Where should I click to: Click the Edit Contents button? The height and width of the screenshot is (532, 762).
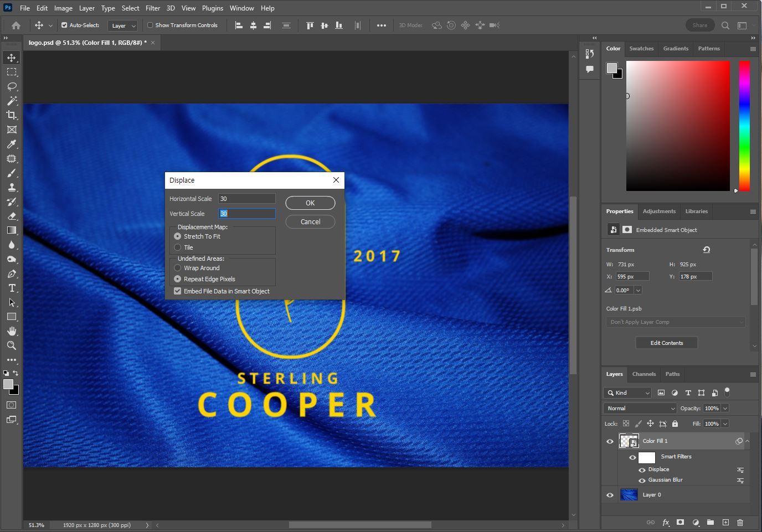point(667,343)
